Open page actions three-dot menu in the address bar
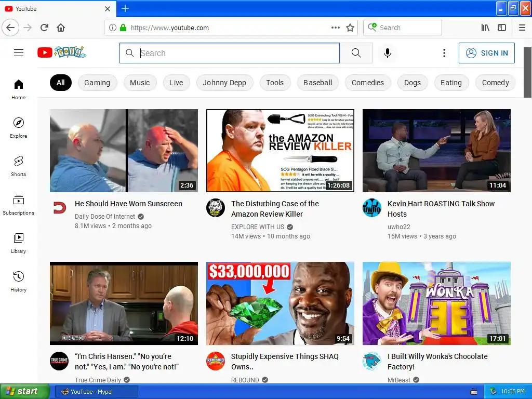The width and height of the screenshot is (532, 399). (x=335, y=28)
